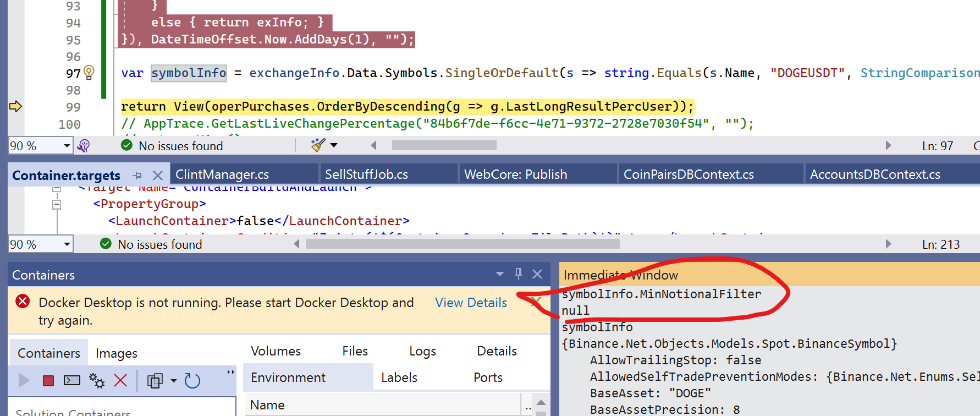Image resolution: width=980 pixels, height=416 pixels.
Task: Select the Images tab
Action: click(x=117, y=353)
